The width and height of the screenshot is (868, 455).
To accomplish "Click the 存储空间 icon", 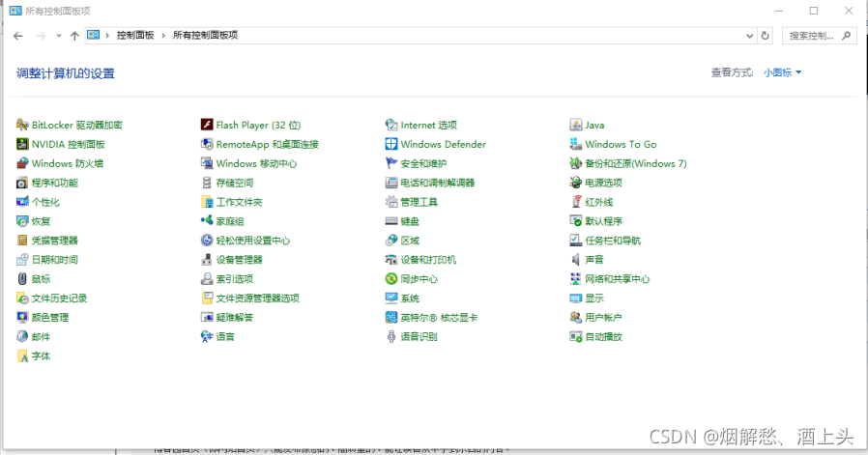I will click(207, 183).
